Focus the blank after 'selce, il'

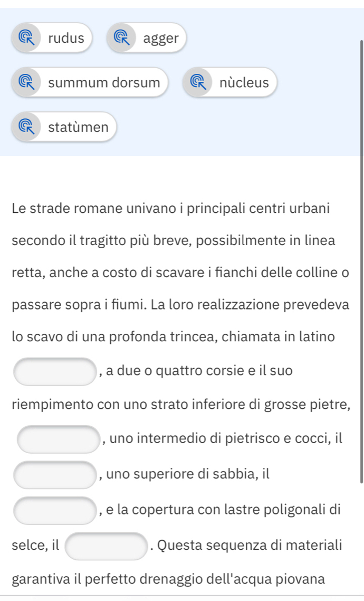106,546
